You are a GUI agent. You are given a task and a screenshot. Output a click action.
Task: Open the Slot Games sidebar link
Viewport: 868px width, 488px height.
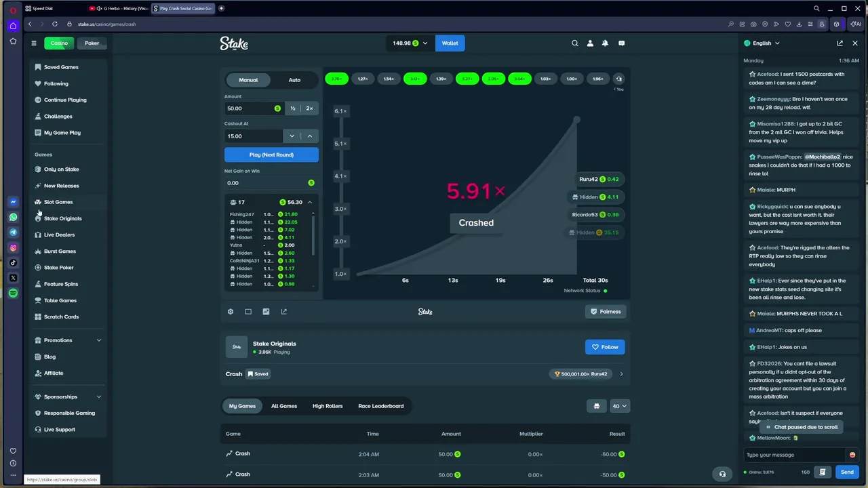(58, 202)
